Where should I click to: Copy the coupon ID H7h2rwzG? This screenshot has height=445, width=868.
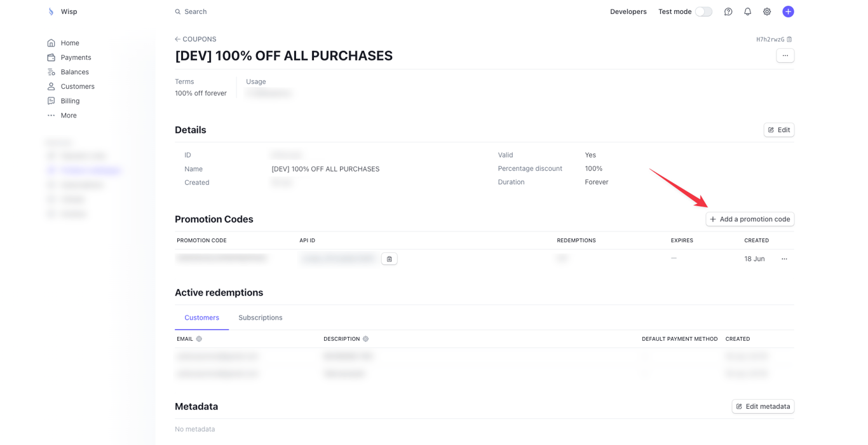coord(790,39)
